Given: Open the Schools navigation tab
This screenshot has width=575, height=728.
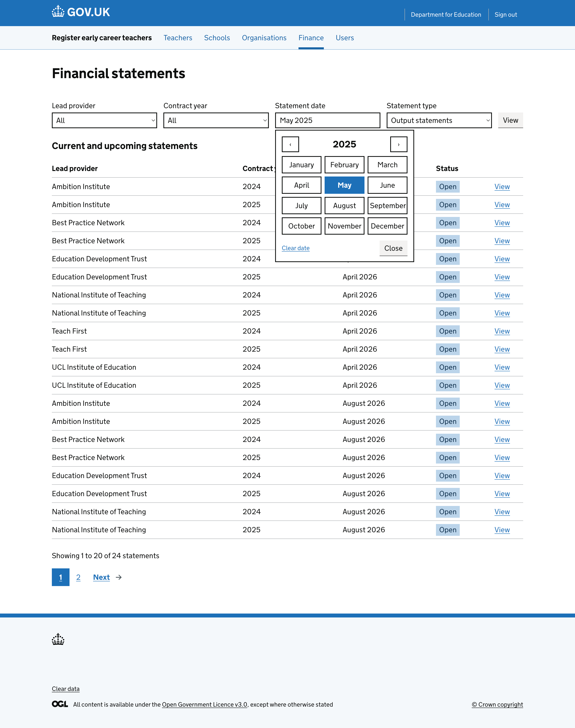Looking at the screenshot, I should (217, 38).
